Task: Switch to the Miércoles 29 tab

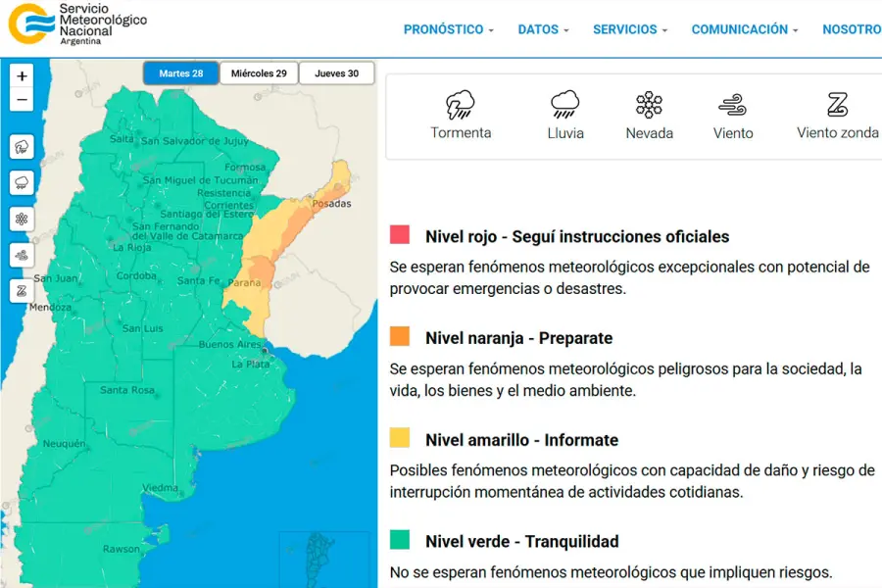Action: (x=259, y=73)
